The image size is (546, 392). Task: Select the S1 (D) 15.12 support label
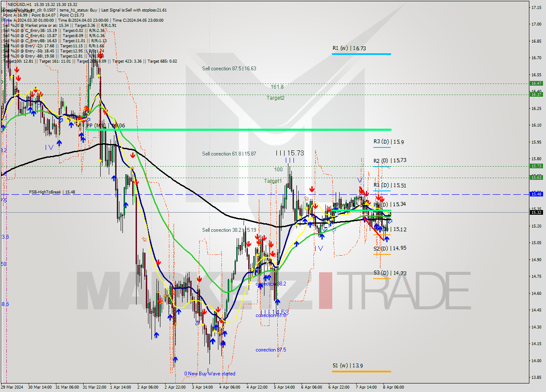(x=389, y=229)
